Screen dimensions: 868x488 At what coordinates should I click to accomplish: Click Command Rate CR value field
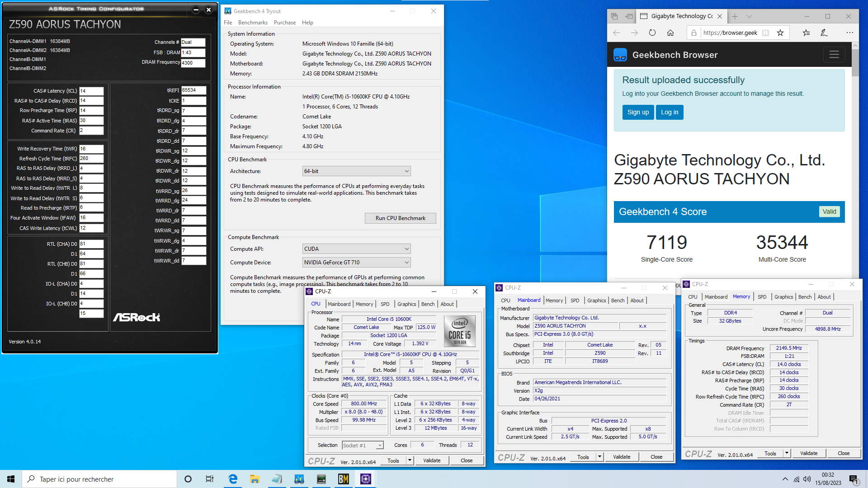pyautogui.click(x=91, y=131)
